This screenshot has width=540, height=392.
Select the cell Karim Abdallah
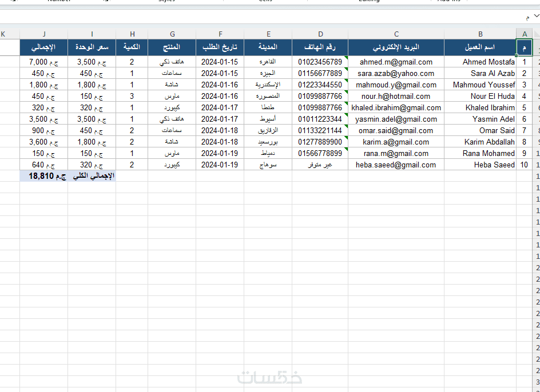point(480,142)
